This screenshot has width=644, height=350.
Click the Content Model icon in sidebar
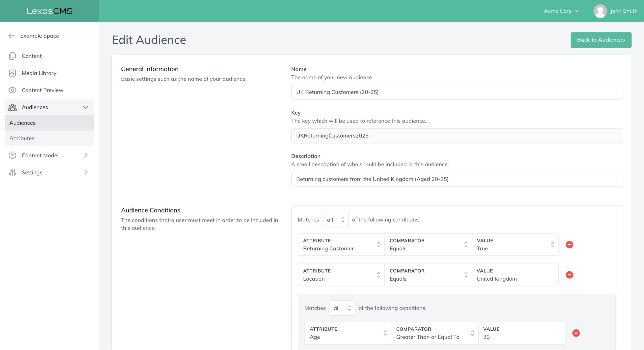tap(12, 155)
